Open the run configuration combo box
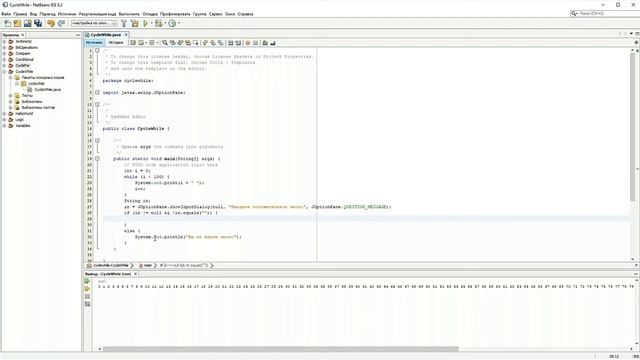This screenshot has height=360, width=640. point(94,23)
